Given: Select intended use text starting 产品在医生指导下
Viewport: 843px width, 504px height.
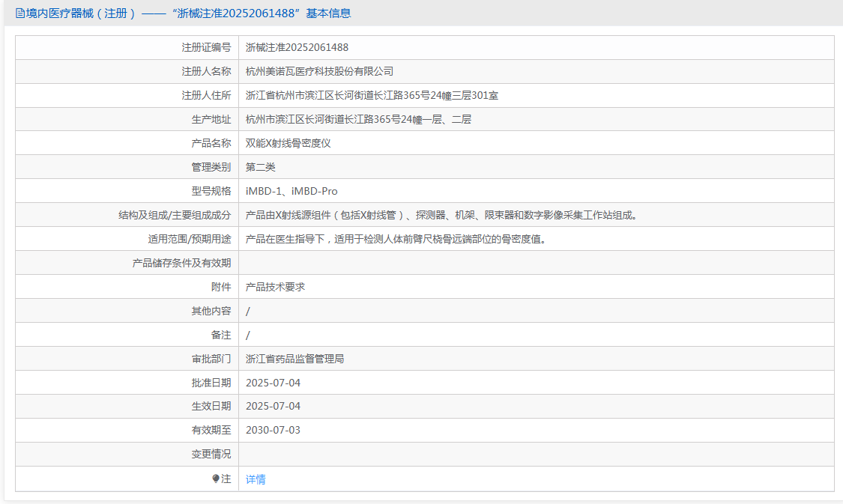Looking at the screenshot, I should tap(396, 239).
